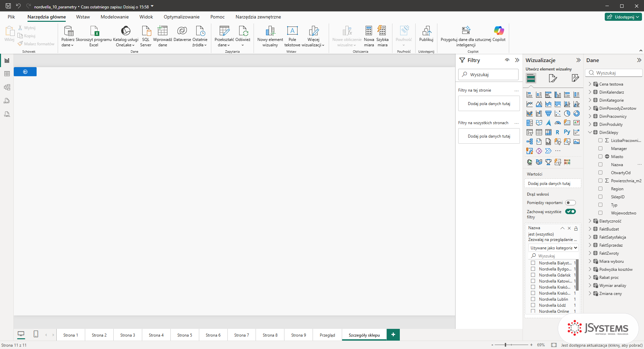Tick the Nordvella Lublin checkbox

tap(533, 299)
